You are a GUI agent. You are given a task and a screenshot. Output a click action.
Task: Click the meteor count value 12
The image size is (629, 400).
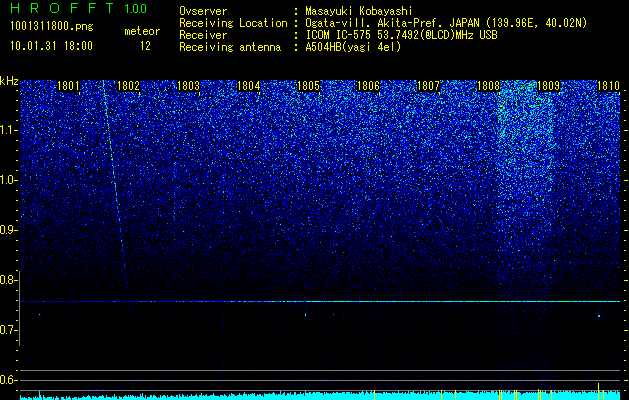point(145,46)
